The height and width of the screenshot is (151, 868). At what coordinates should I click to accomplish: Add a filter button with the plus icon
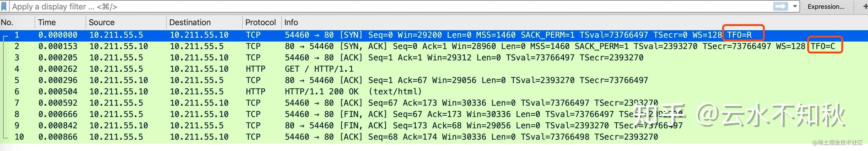pyautogui.click(x=865, y=6)
